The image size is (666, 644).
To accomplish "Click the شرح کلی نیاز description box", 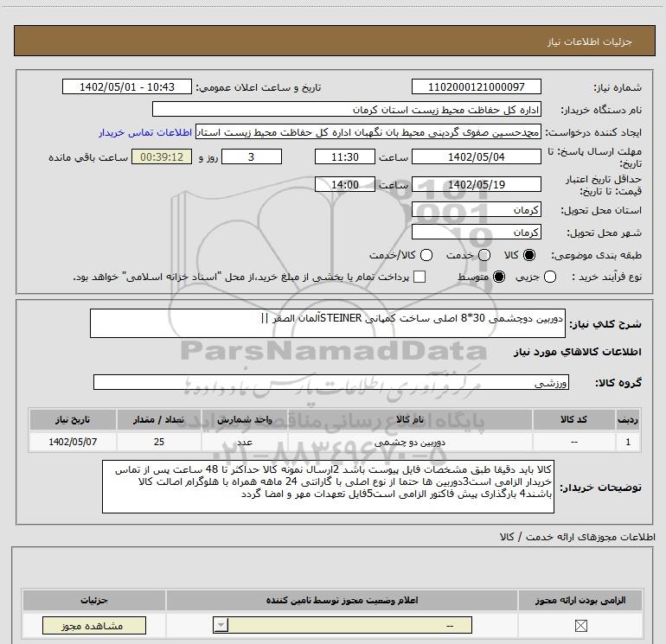I will tap(328, 323).
